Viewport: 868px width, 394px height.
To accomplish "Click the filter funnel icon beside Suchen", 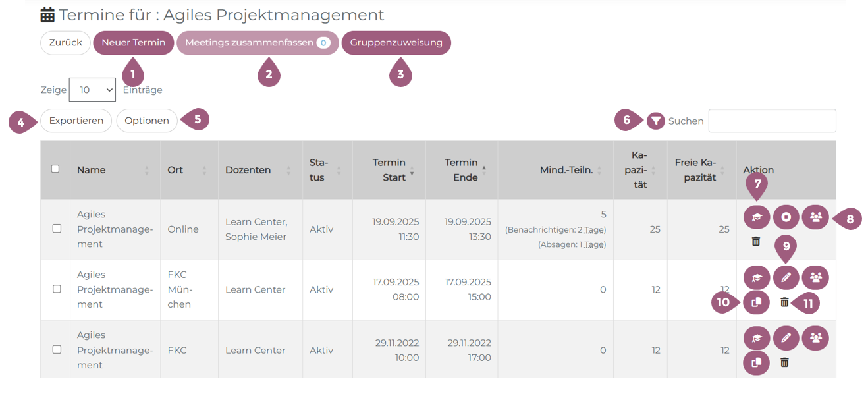I will click(655, 121).
